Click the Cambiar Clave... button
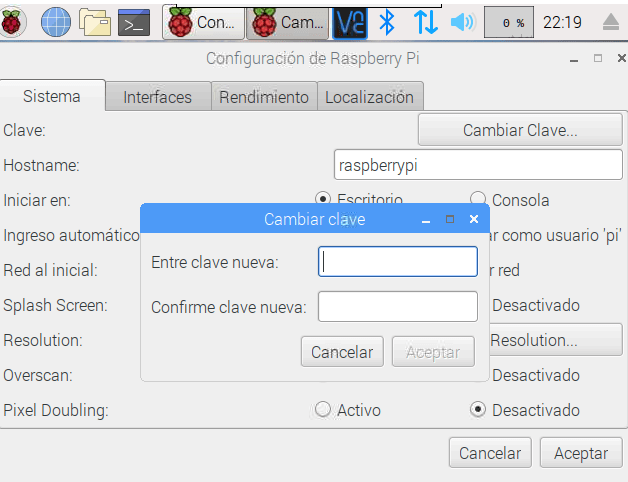 coord(520,130)
